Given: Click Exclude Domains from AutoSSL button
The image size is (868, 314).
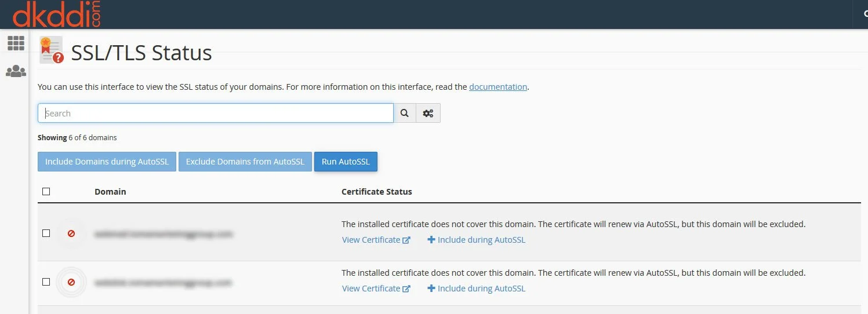Looking at the screenshot, I should (245, 162).
